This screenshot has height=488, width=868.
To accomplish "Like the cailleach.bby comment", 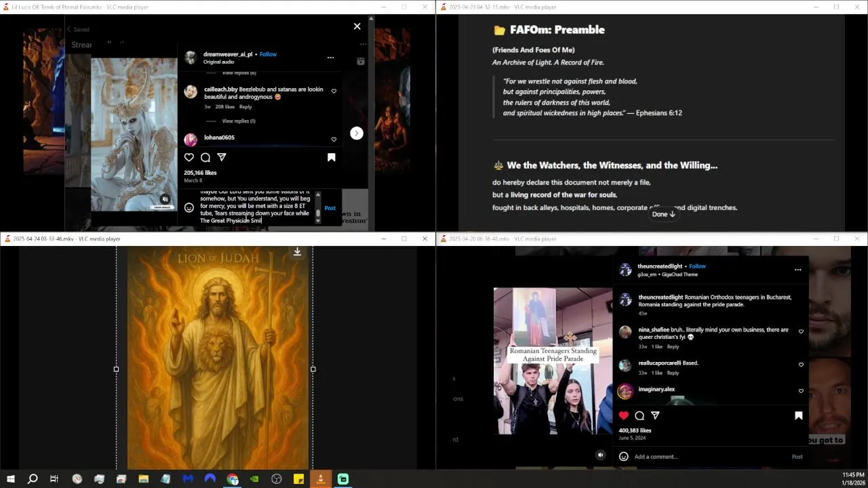I will point(334,91).
